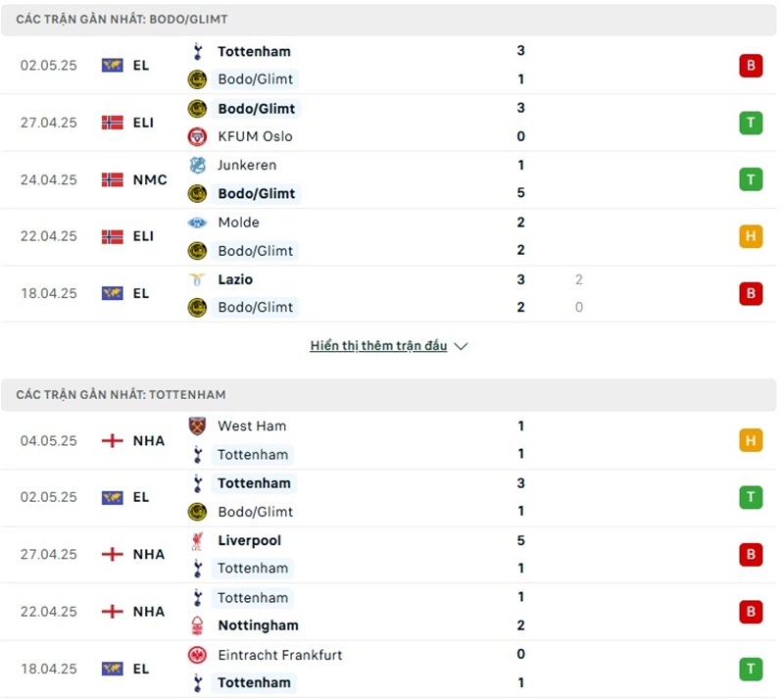The width and height of the screenshot is (784, 699).
Task: Click the Junkeren team crest icon
Action: (x=197, y=166)
